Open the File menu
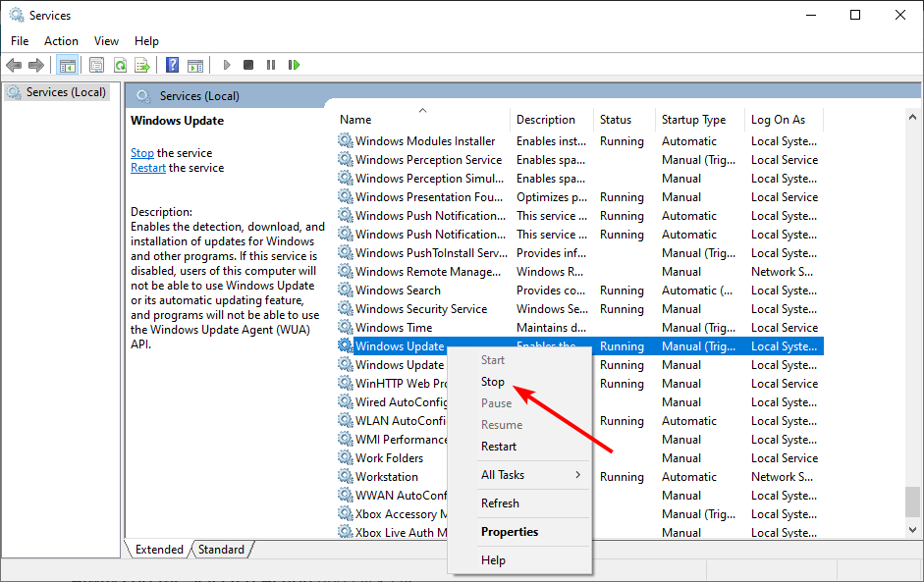Viewport: 924px width, 582px height. click(x=20, y=40)
